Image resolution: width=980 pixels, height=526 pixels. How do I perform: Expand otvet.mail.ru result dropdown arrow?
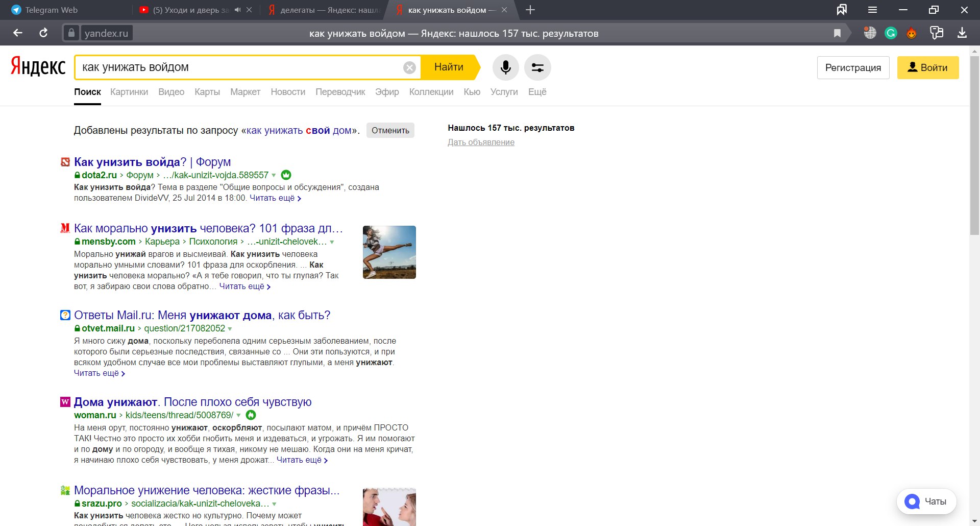tap(230, 329)
